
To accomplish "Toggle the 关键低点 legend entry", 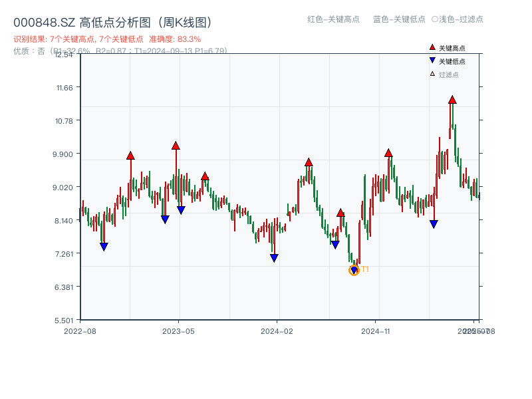I will point(448,61).
